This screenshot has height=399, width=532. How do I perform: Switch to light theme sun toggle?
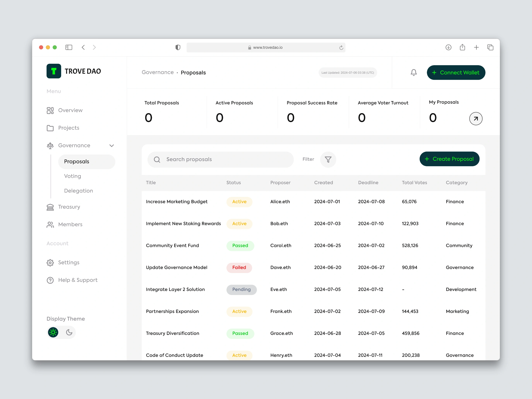[53, 332]
